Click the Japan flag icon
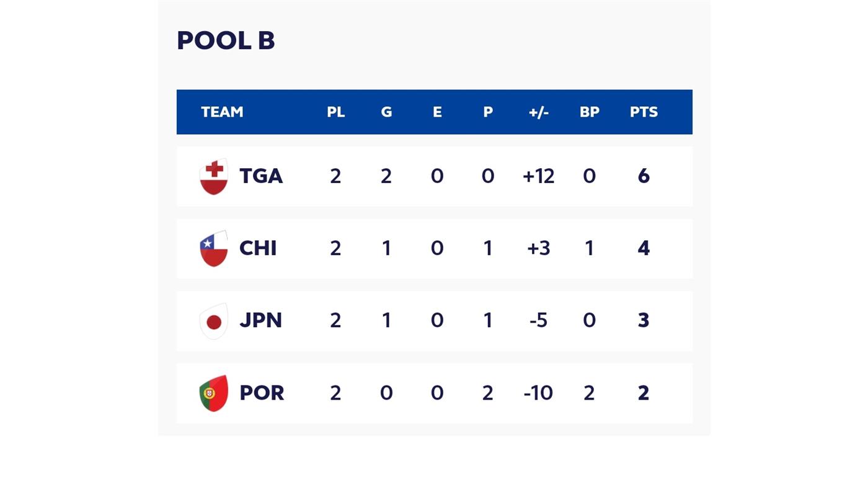 214,321
